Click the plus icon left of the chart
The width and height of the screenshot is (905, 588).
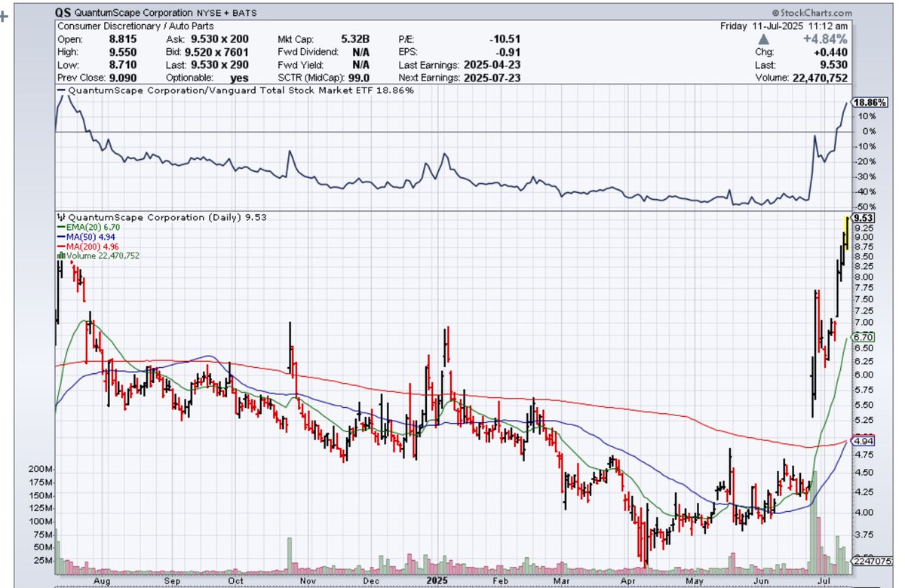tap(4, 16)
